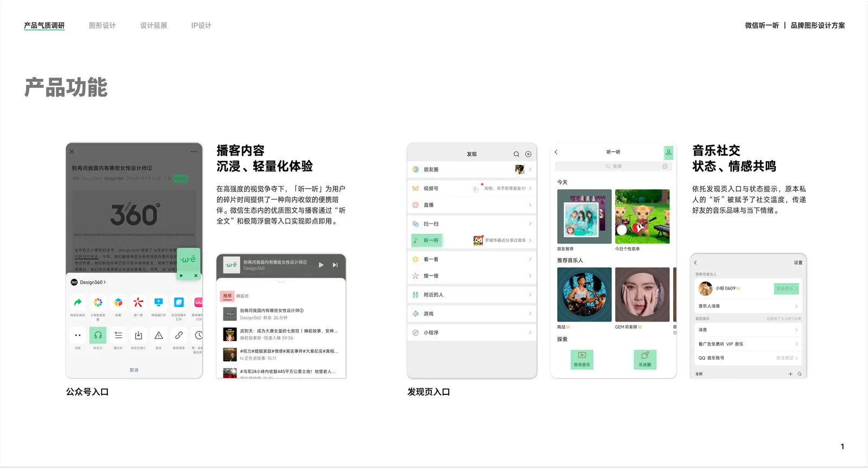Play audio from the green floating widget
The width and height of the screenshot is (868, 468).
point(182,275)
